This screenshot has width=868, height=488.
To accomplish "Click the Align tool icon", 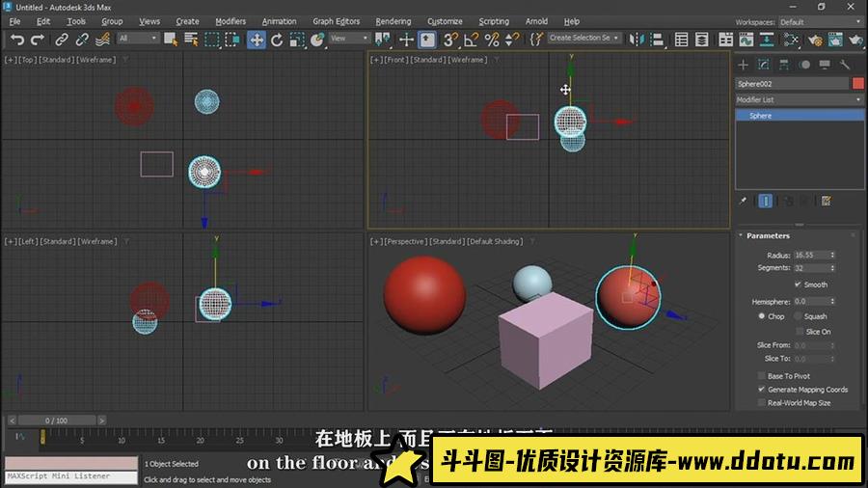I will 657,40.
